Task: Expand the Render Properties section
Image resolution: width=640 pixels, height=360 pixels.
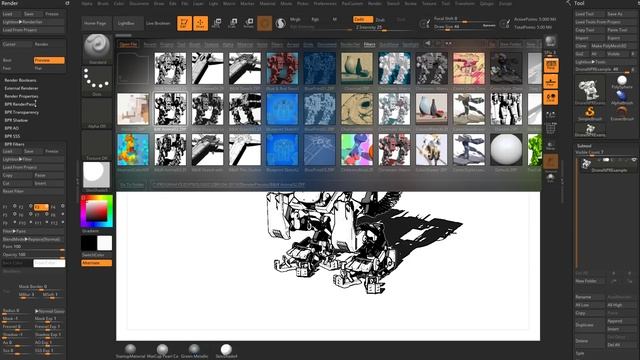Action: (x=21, y=96)
